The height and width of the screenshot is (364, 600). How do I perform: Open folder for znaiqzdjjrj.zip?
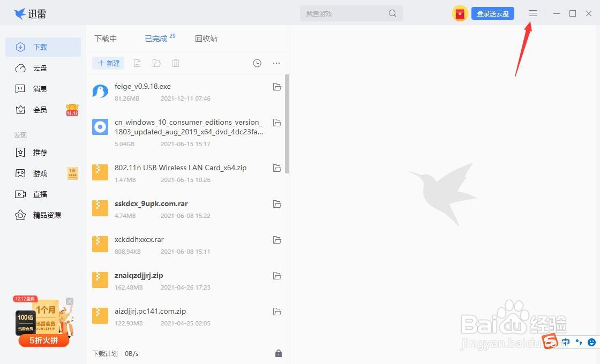click(277, 276)
